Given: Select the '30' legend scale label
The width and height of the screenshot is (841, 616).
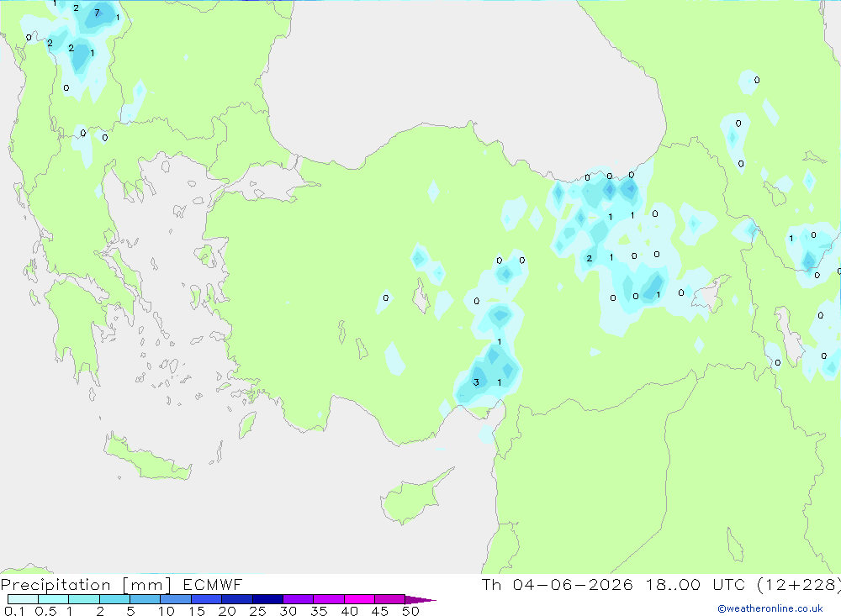Looking at the screenshot, I should (x=288, y=611).
